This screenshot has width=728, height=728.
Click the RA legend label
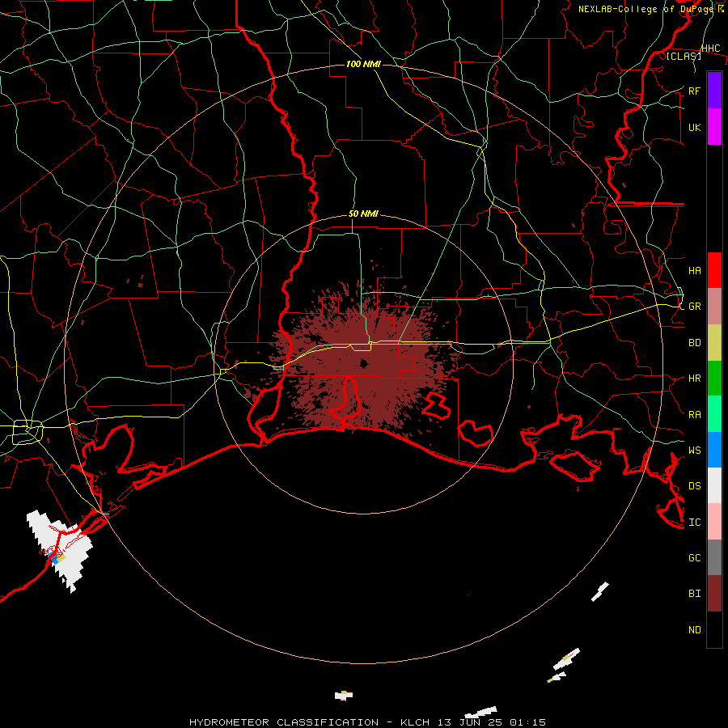(694, 415)
